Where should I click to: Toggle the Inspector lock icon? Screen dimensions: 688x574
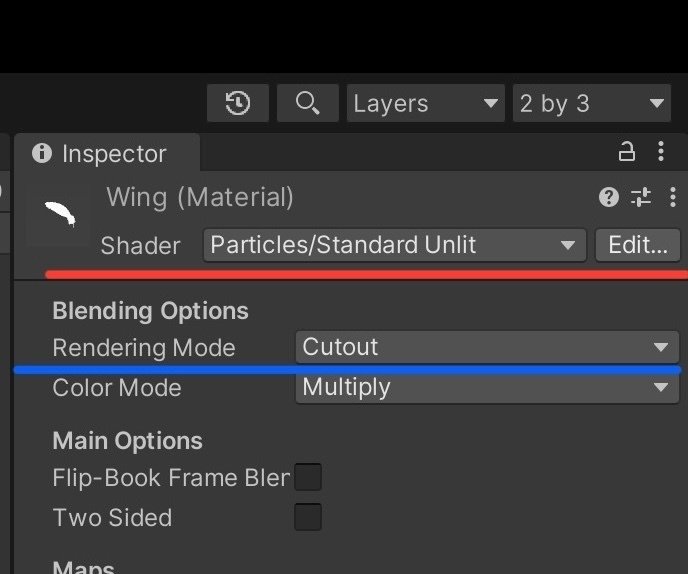tap(627, 152)
